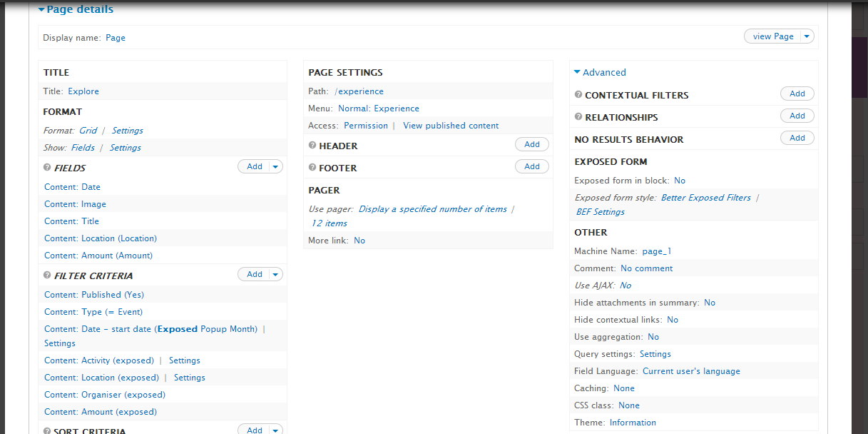Edit Content: Type (= Event) filter
The width and height of the screenshot is (868, 434).
(93, 312)
